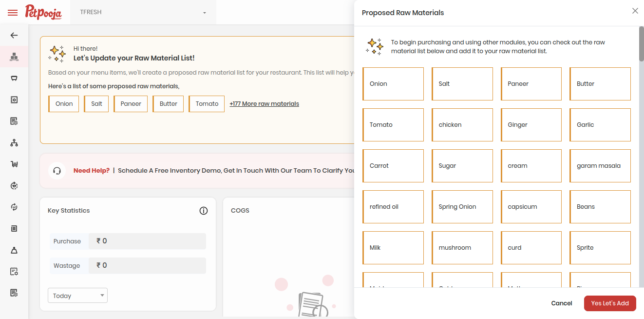
Task: Select the Garlic card
Action: (x=600, y=125)
